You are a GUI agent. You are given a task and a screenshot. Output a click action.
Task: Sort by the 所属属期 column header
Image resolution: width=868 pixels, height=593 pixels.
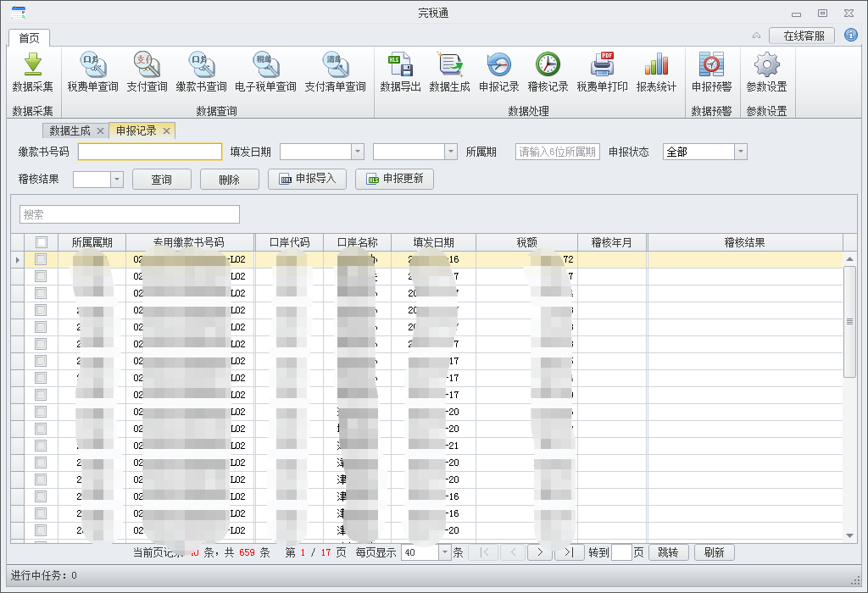click(x=92, y=242)
